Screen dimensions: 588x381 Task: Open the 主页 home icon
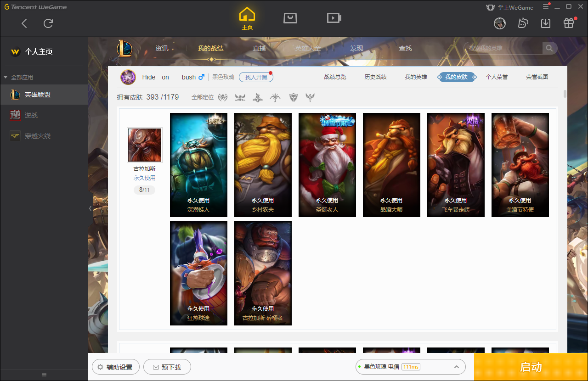pyautogui.click(x=247, y=19)
